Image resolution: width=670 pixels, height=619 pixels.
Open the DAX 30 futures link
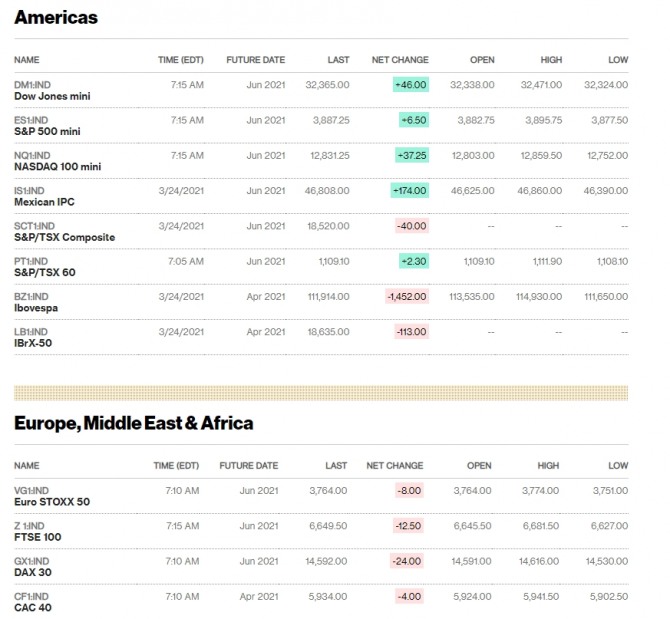pos(34,572)
